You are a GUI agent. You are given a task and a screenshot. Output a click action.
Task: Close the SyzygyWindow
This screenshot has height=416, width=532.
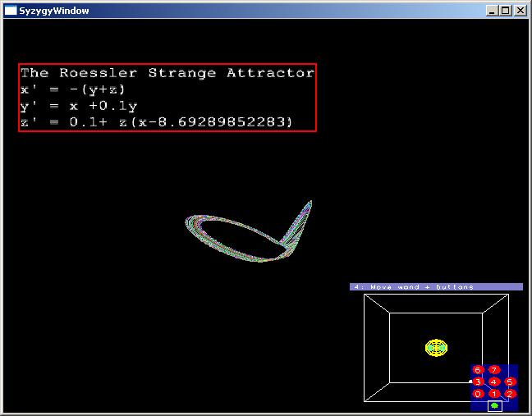click(x=521, y=11)
